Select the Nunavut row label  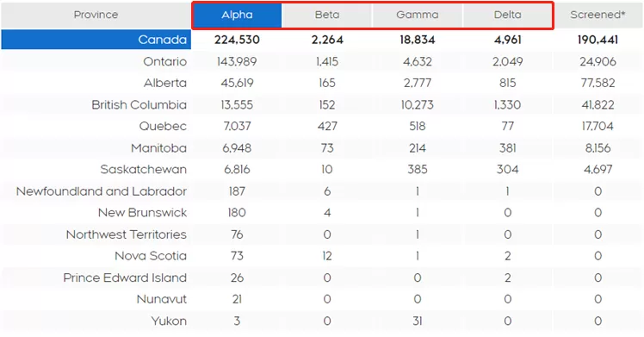point(161,299)
